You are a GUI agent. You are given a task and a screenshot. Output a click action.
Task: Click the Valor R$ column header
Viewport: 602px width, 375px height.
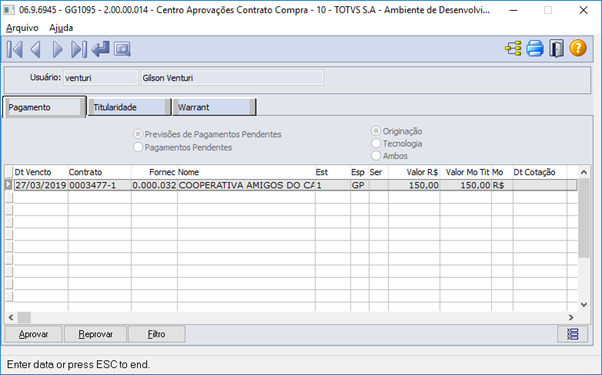point(414,172)
